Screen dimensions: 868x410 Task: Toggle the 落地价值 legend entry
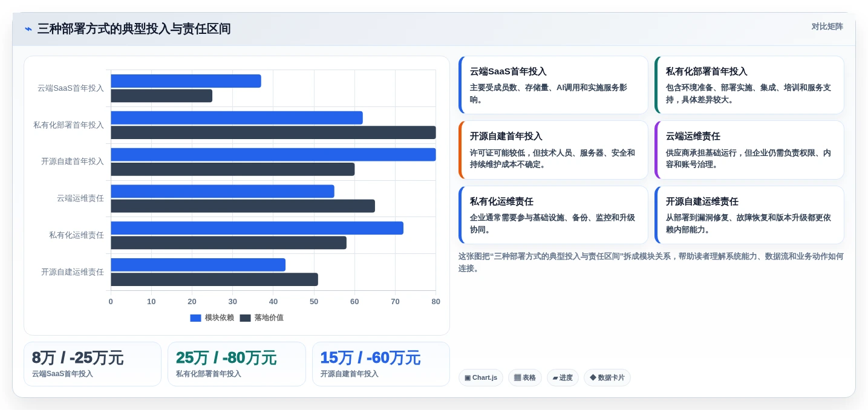(x=261, y=317)
